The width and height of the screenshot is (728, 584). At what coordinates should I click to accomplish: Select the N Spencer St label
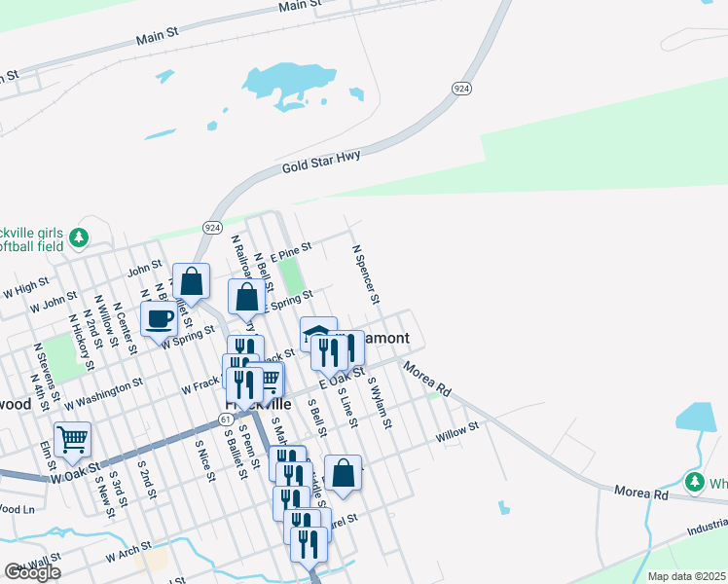(x=366, y=274)
